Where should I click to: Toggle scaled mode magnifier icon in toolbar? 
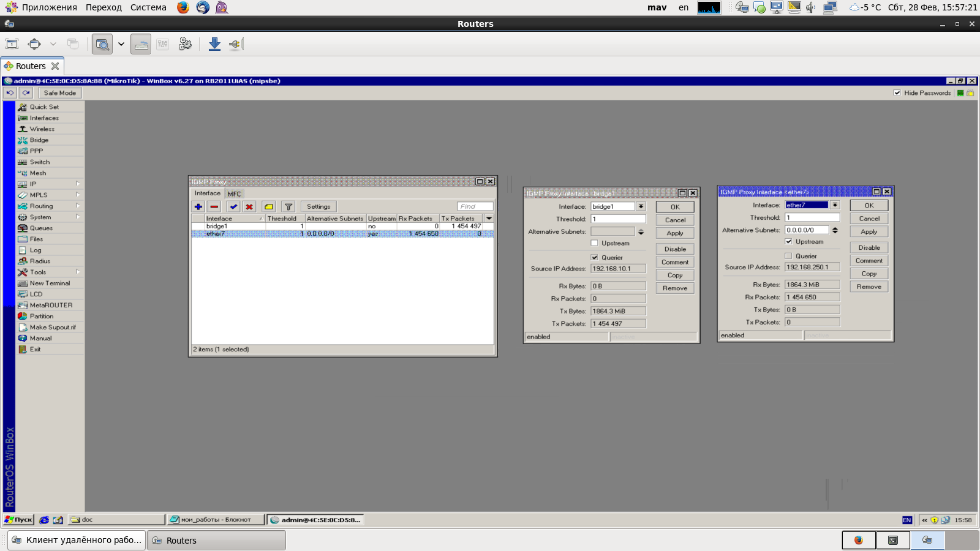(102, 44)
